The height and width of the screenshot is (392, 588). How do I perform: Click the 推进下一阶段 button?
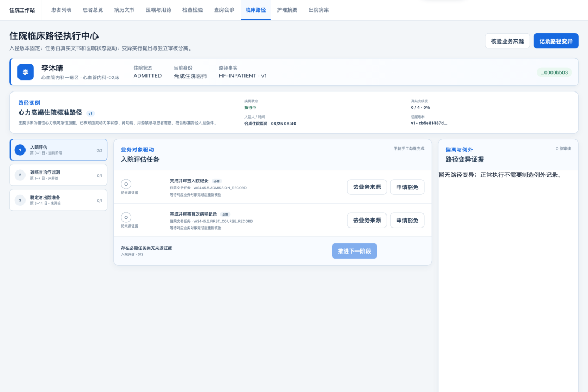pyautogui.click(x=354, y=251)
